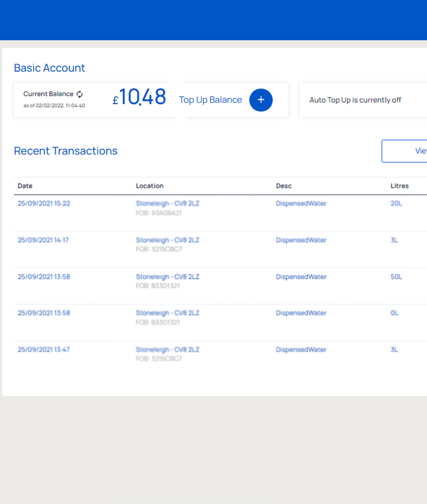Click 3L in the 14:17 transaction row
427x504 pixels.
[x=394, y=240]
